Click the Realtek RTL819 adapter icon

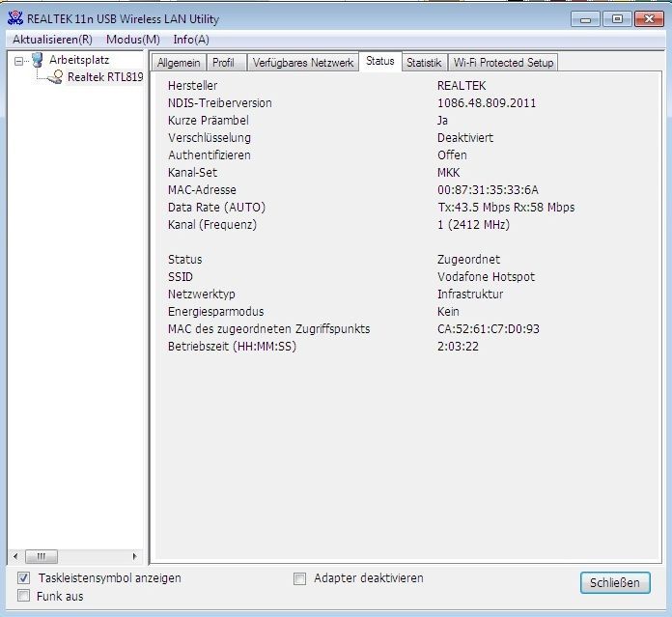click(55, 76)
